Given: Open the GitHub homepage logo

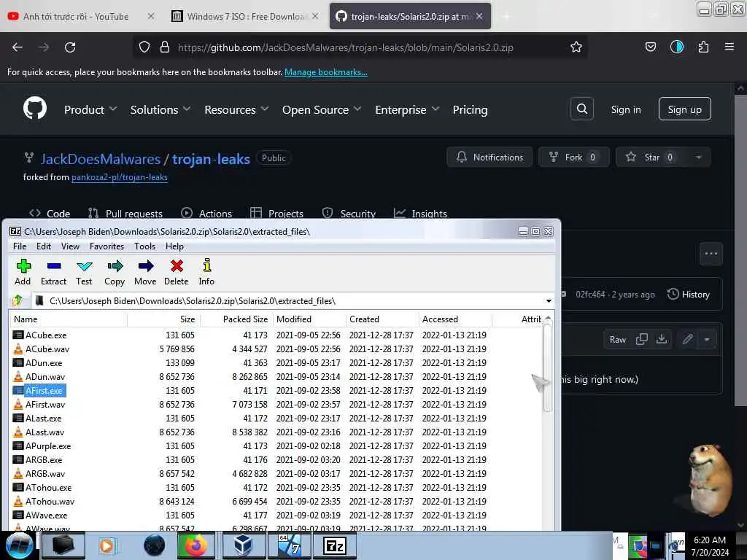Looking at the screenshot, I should tap(35, 108).
